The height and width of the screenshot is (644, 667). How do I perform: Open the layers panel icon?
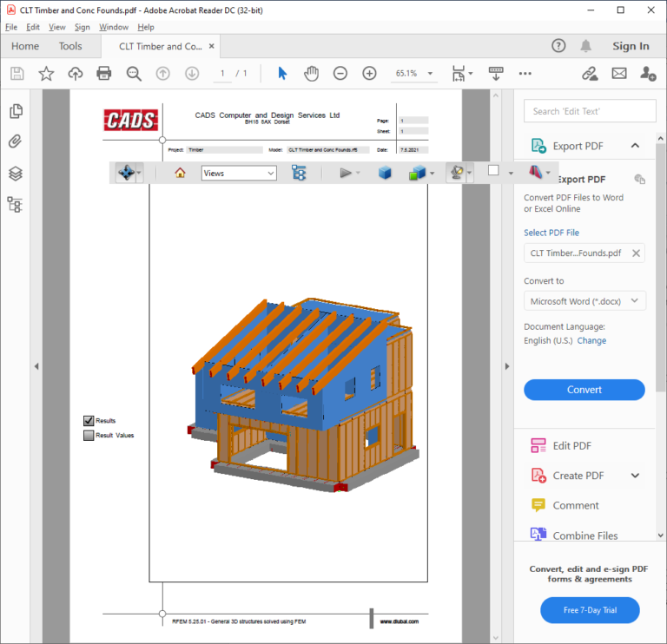(x=15, y=174)
